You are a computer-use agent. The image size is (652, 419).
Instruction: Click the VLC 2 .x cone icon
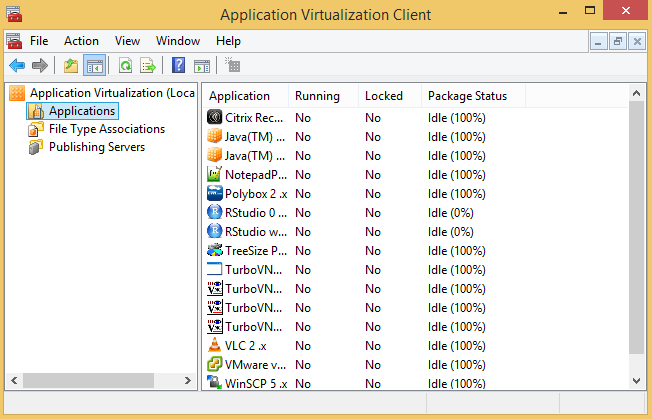click(215, 345)
